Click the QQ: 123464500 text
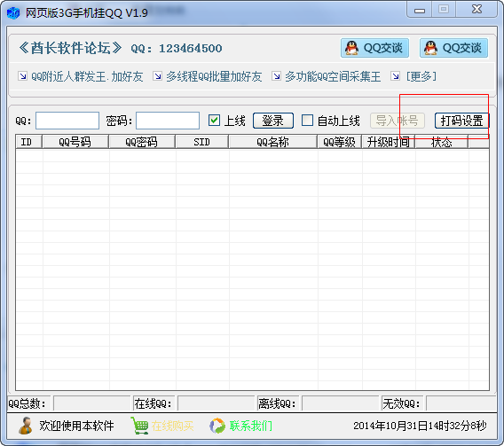Image resolution: width=504 pixels, height=446 pixels. (x=177, y=49)
